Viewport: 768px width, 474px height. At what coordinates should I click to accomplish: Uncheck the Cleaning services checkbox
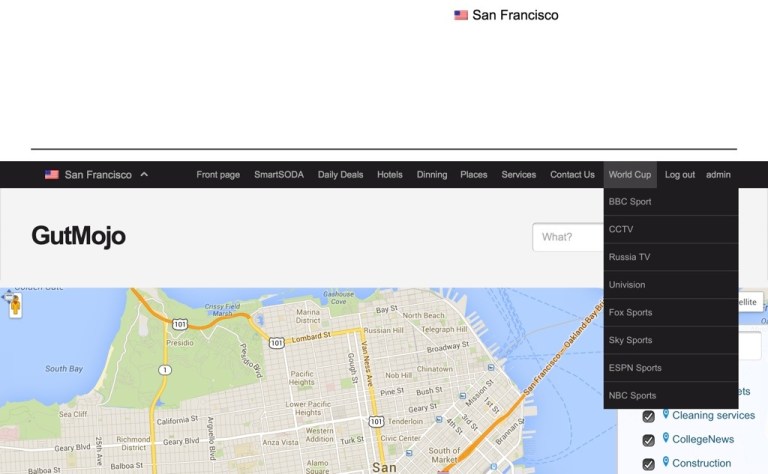pyautogui.click(x=648, y=416)
